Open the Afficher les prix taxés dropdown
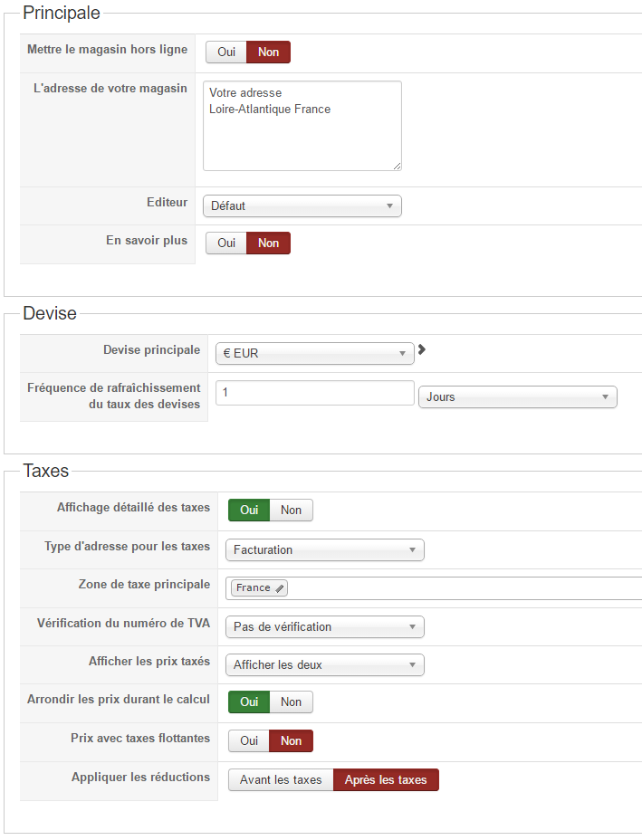The width and height of the screenshot is (642, 840). (325, 664)
